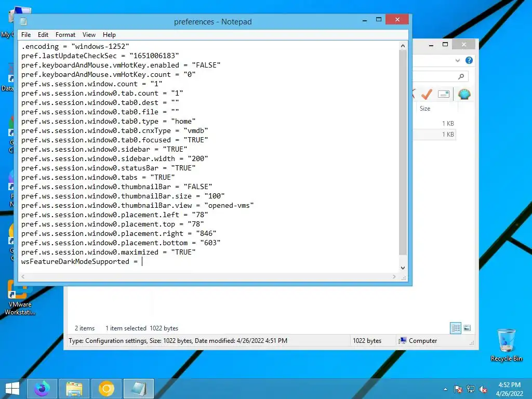Maximize the Notepad window
The image size is (532, 399).
(379, 20)
